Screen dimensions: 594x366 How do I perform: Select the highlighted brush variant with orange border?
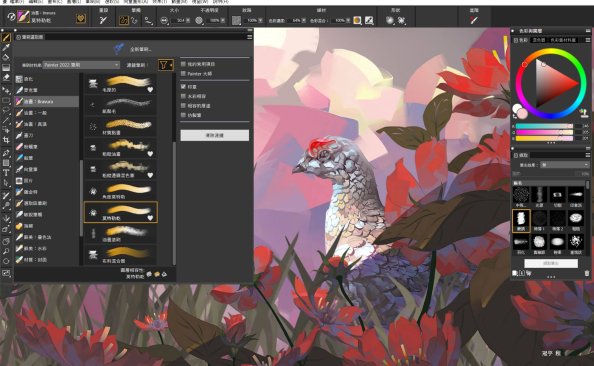[x=120, y=212]
